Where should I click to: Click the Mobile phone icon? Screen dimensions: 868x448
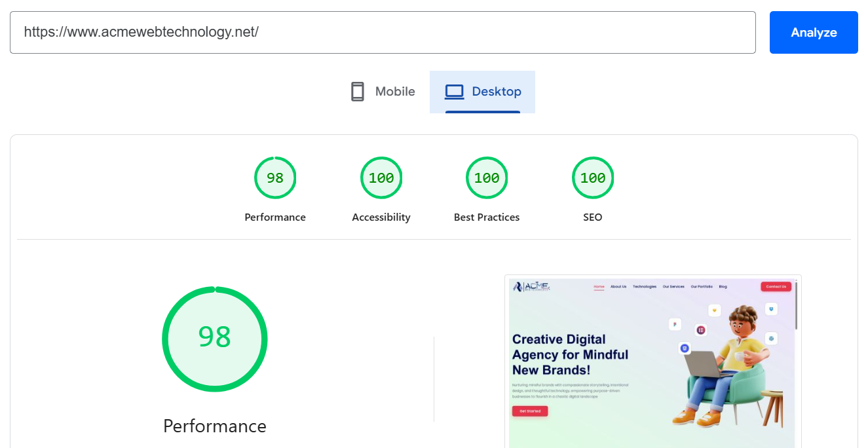click(x=358, y=91)
